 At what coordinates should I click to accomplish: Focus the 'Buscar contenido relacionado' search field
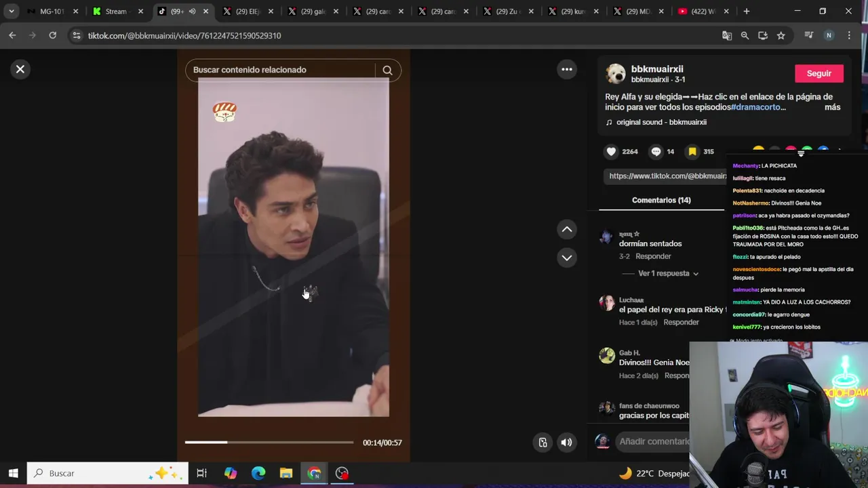coord(281,70)
